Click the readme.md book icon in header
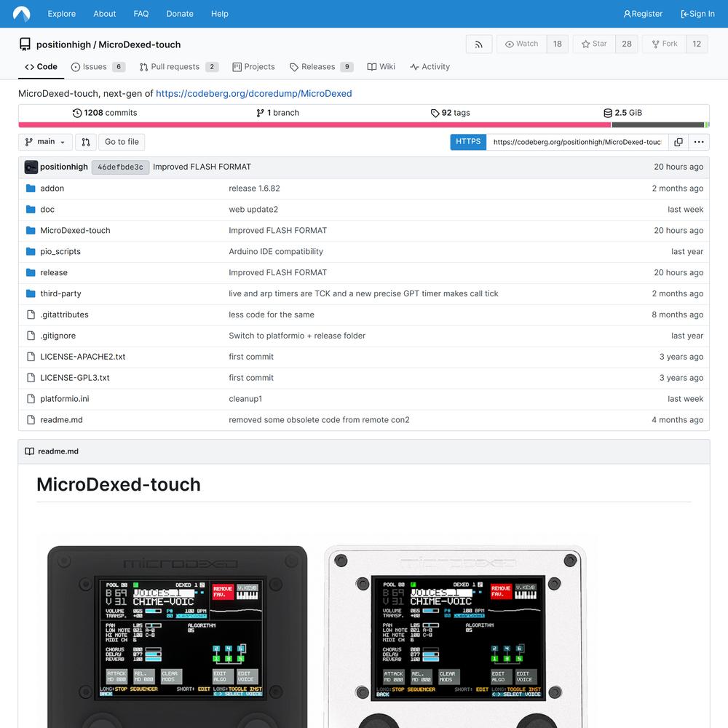Screen dimensions: 728x728 [x=29, y=451]
